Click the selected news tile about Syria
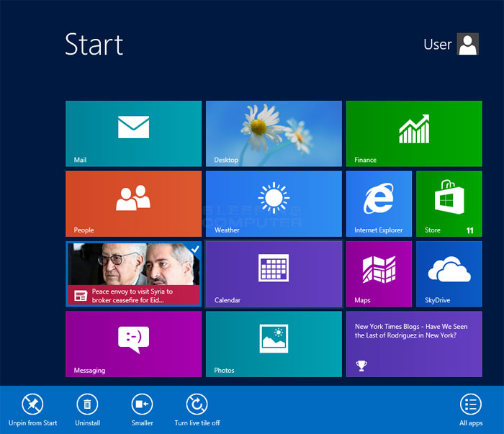The width and height of the screenshot is (504, 434). click(133, 274)
